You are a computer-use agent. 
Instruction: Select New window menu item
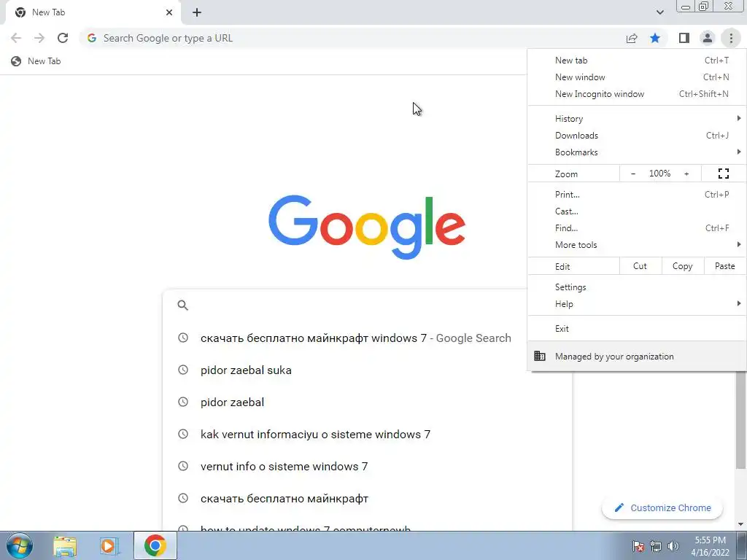pyautogui.click(x=637, y=77)
